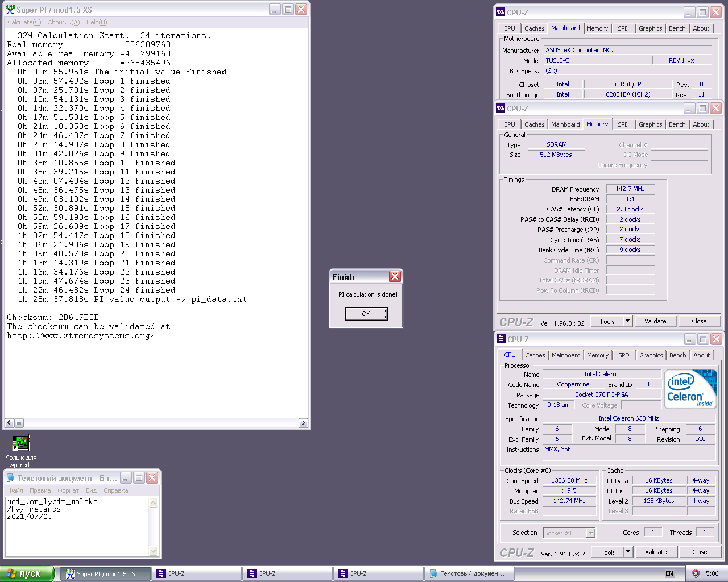728x582 pixels.
Task: Switch input language via EN indicator
Action: click(669, 573)
